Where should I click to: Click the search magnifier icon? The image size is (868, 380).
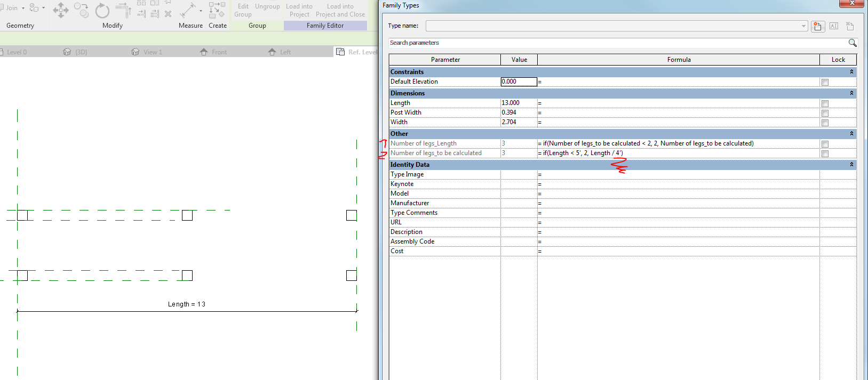pyautogui.click(x=852, y=43)
